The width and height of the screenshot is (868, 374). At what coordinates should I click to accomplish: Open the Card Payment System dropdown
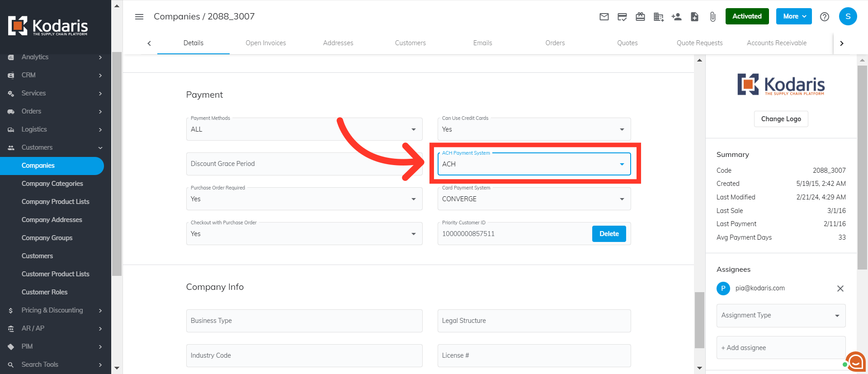[x=534, y=199]
